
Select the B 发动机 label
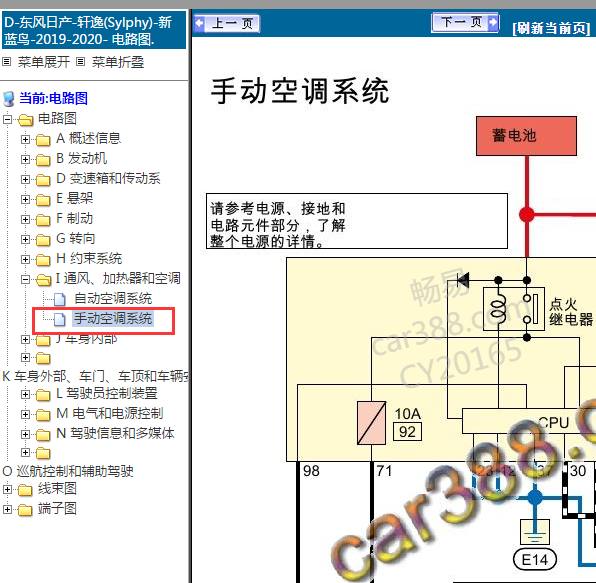tap(81, 158)
